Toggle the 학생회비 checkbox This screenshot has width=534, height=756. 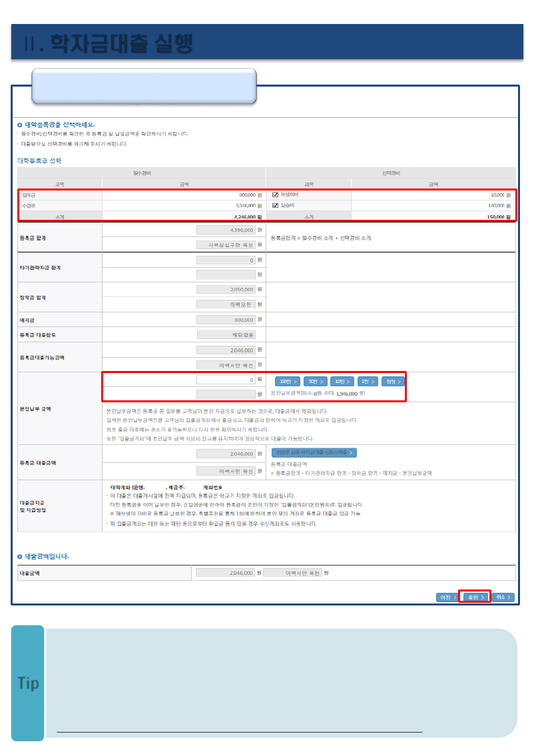coord(275,194)
